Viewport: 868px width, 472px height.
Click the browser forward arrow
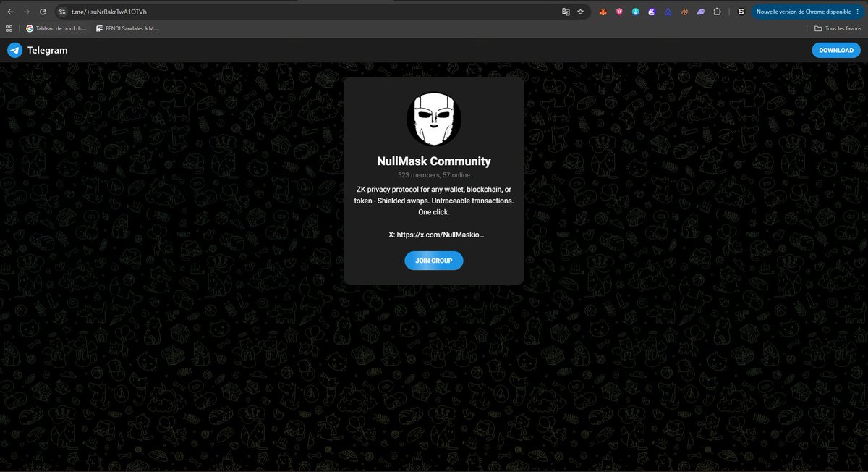(x=27, y=12)
